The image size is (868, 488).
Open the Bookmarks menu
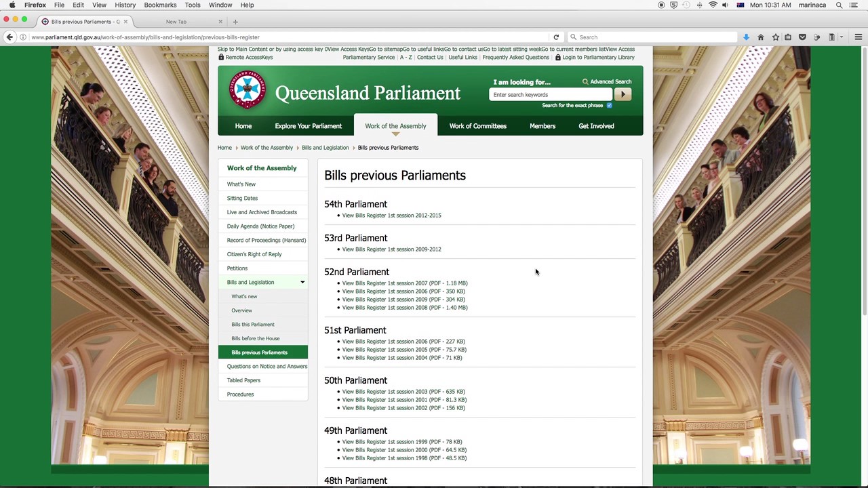160,5
